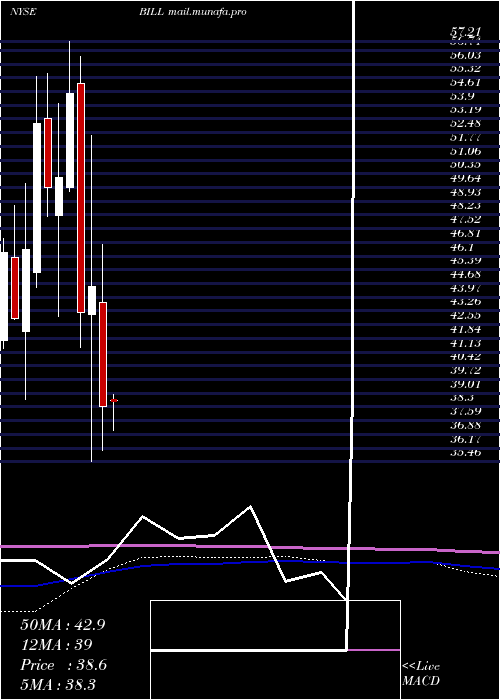Select the 44.68 price level label
Viewport: 500px width, 700px height.
[x=466, y=274]
